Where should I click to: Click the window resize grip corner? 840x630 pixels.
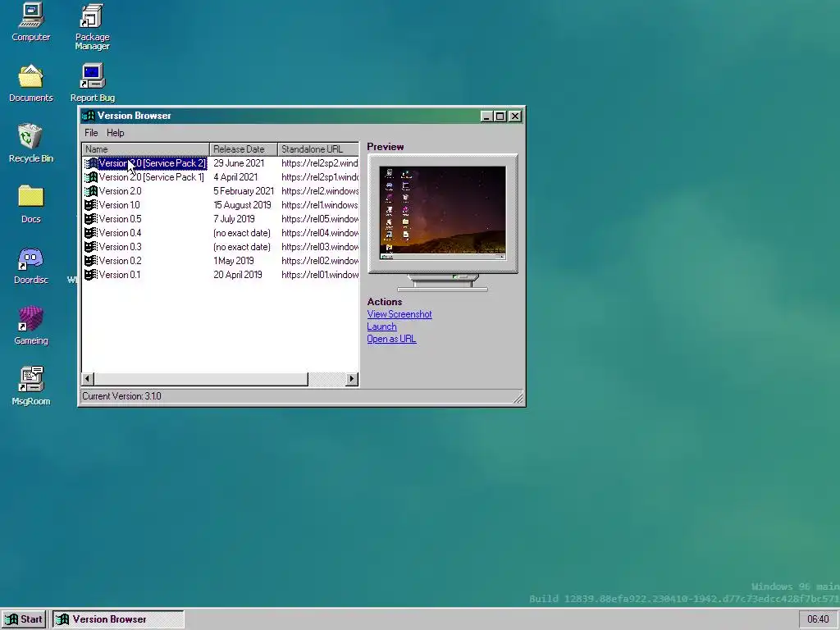(x=518, y=398)
